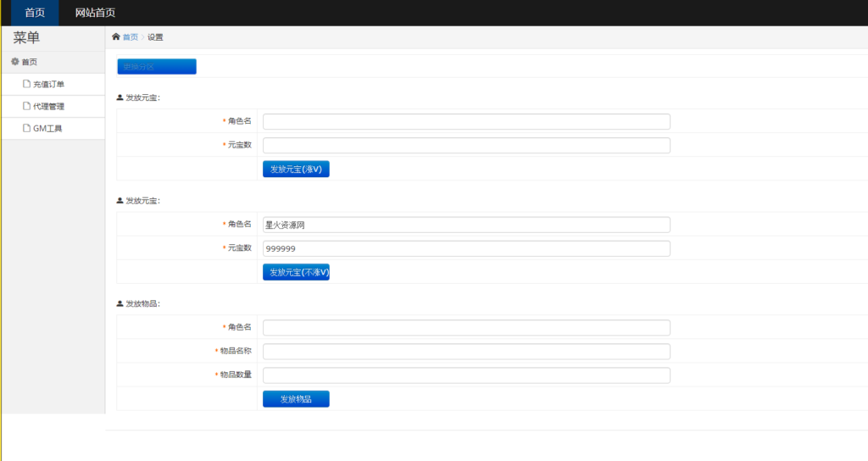Click the document icon next to 代理管理
868x461 pixels.
pos(26,106)
